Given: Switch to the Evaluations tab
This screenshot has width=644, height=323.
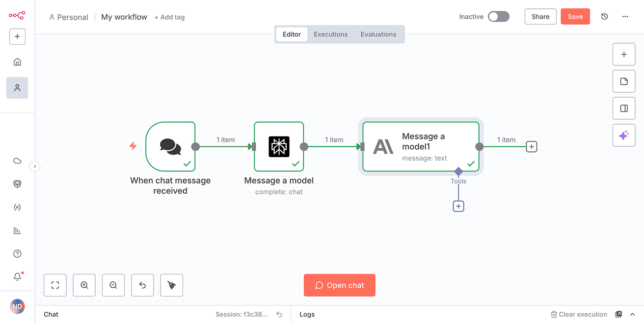Looking at the screenshot, I should 378,34.
